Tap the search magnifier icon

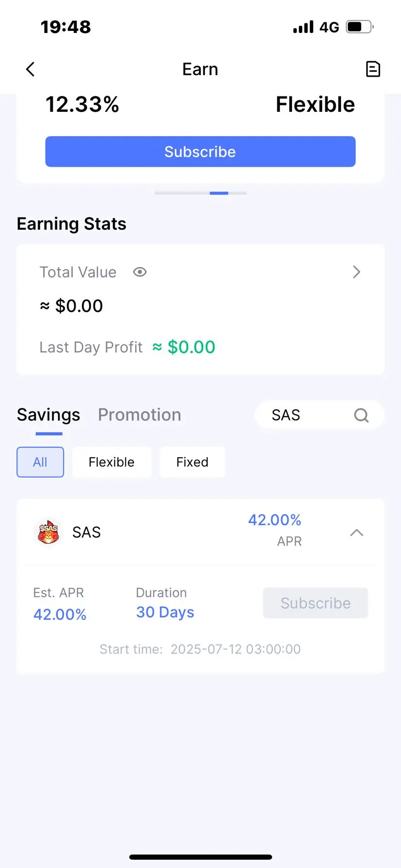pos(361,415)
